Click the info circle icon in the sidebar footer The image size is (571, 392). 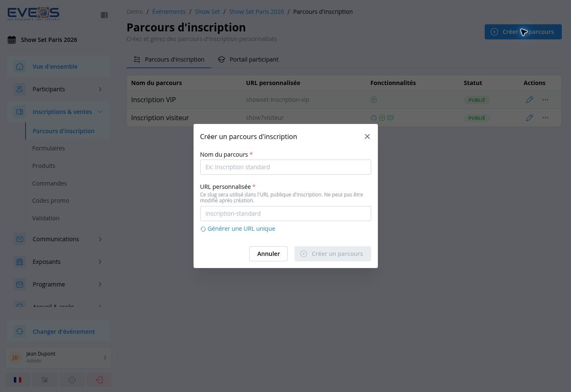[x=72, y=380]
